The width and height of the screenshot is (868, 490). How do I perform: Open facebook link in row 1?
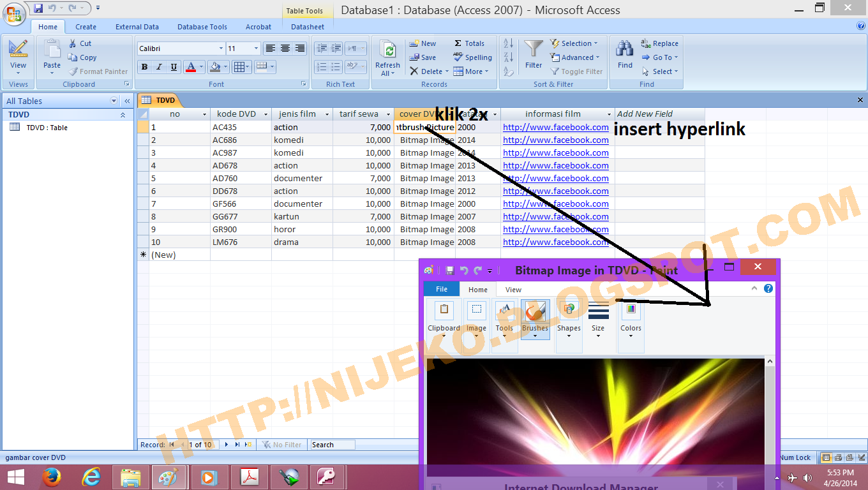coord(556,127)
